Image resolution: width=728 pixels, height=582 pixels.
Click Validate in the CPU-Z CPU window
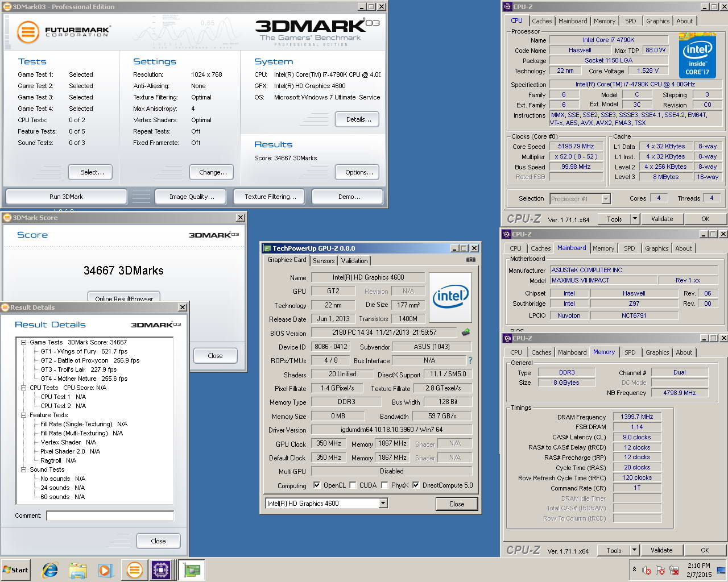tap(662, 219)
